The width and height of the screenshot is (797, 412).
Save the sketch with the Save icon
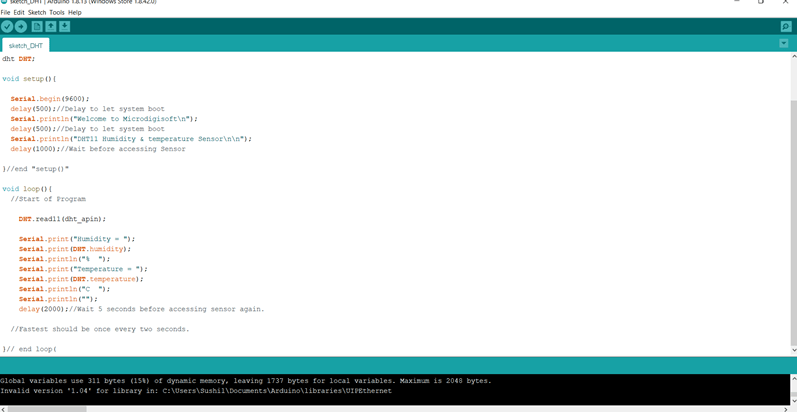tap(65, 27)
